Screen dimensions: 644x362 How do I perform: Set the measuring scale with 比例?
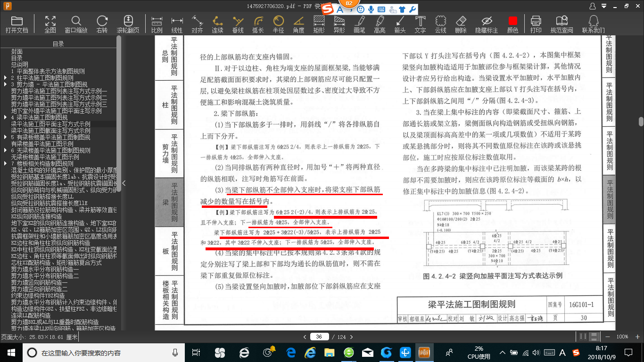(157, 25)
